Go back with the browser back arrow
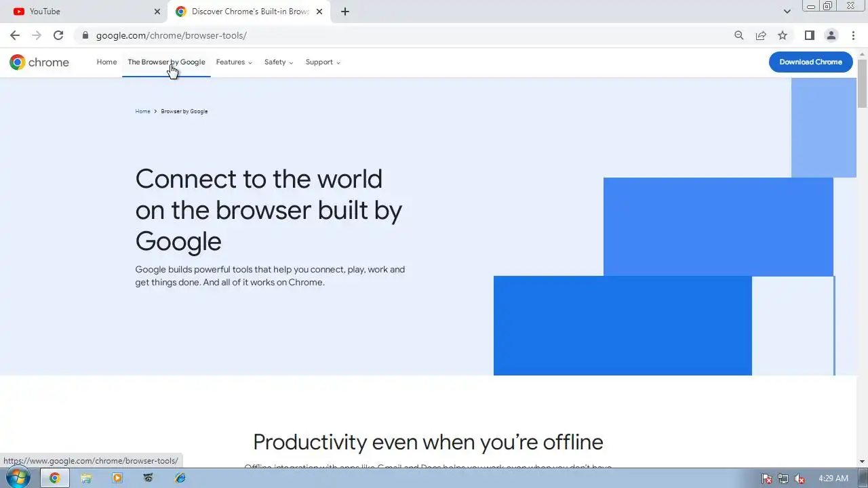Screen dimensions: 868x488 pos(15,35)
